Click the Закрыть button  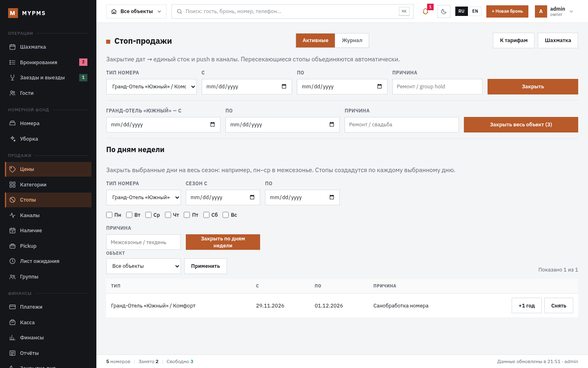pyautogui.click(x=533, y=87)
